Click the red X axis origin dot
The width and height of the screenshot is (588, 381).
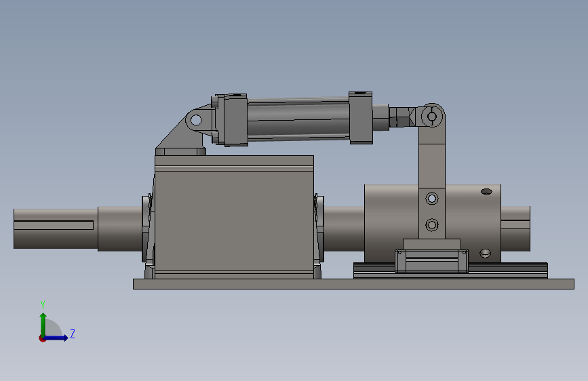click(x=42, y=338)
